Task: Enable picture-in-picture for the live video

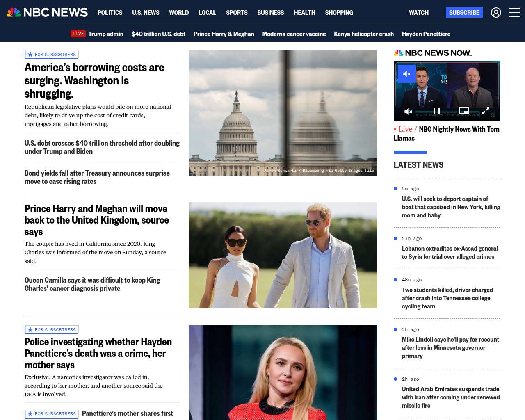Action: tap(464, 111)
